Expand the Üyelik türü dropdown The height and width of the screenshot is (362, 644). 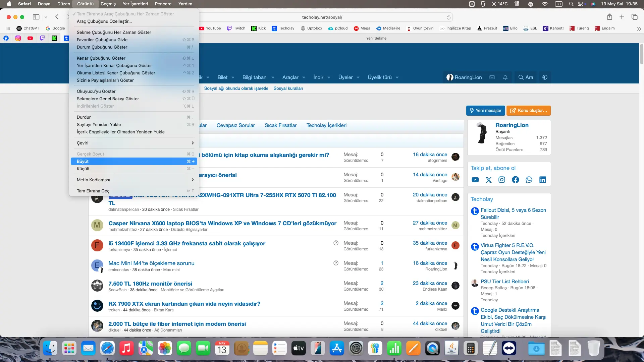tap(397, 77)
